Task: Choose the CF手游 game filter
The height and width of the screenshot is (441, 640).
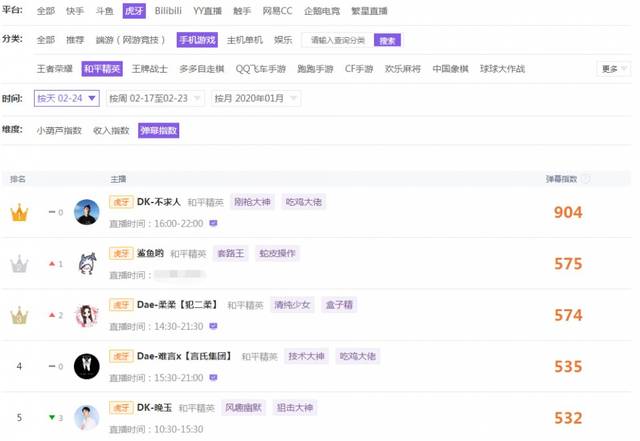Action: pos(359,69)
